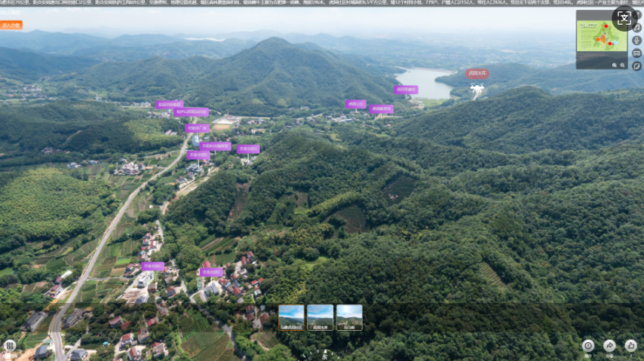This screenshot has height=361, width=644.
Task: Click the orange marker on the minimap
Action: click(600, 41)
